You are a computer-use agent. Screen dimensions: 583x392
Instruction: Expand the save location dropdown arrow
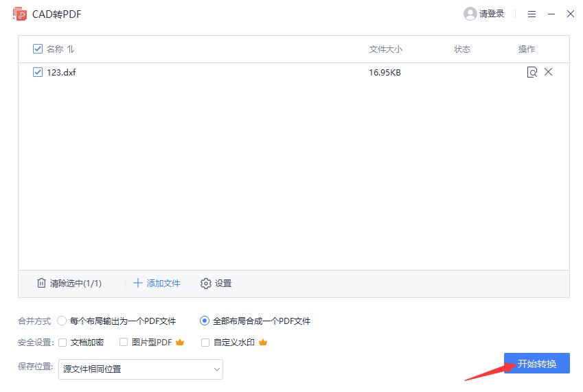pos(217,369)
